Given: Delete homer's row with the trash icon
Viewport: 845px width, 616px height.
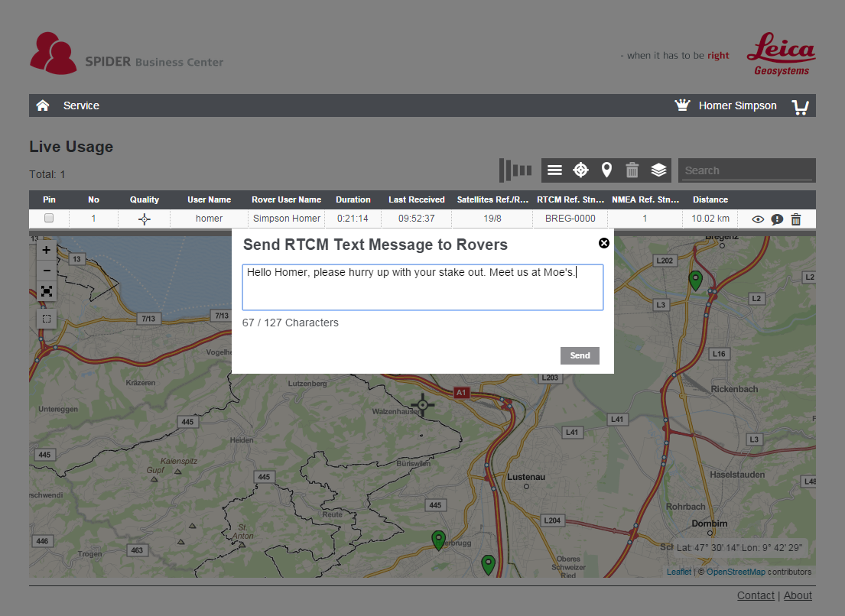Looking at the screenshot, I should pyautogui.click(x=796, y=219).
